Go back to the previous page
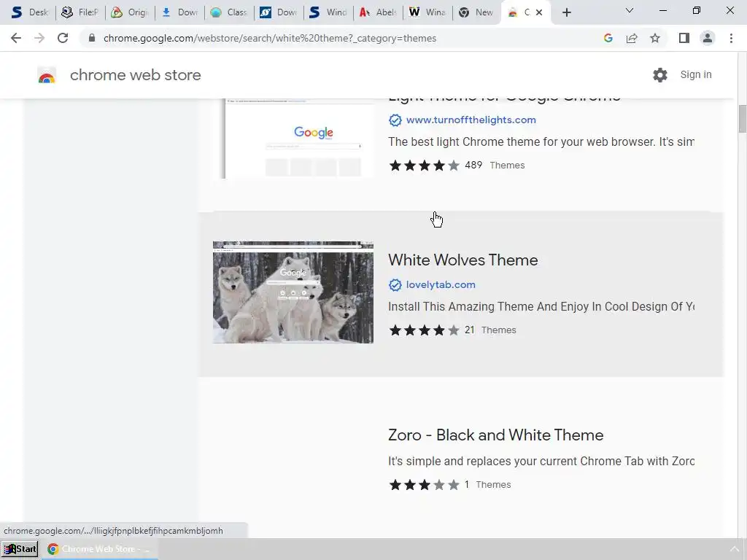The width and height of the screenshot is (747, 560). click(16, 38)
